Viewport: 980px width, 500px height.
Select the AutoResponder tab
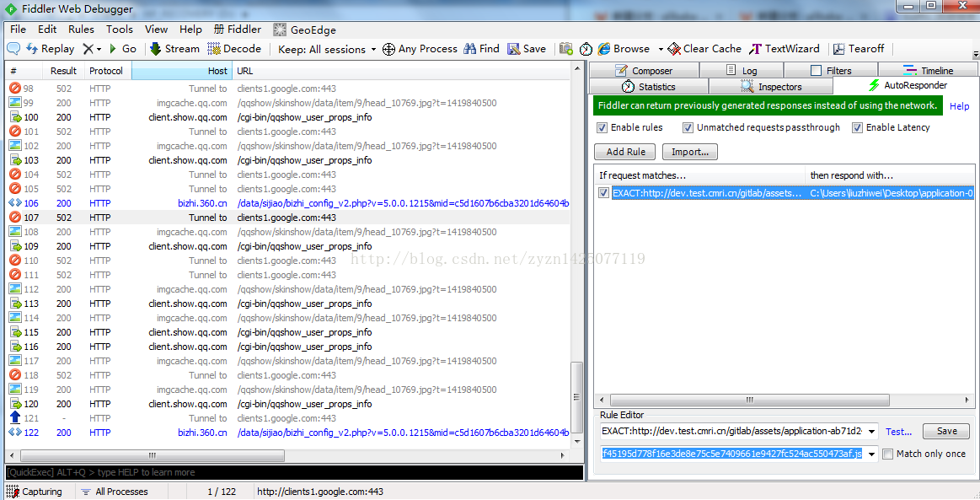[908, 85]
